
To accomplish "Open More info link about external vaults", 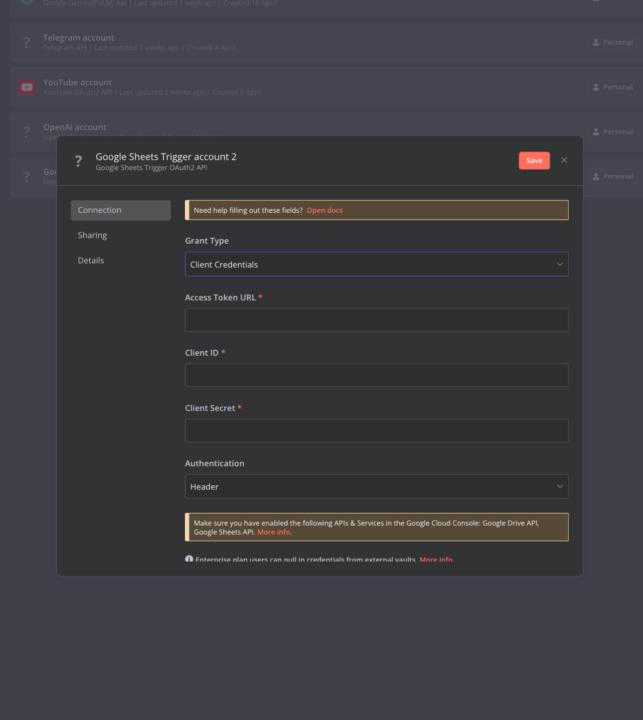I will pos(436,559).
